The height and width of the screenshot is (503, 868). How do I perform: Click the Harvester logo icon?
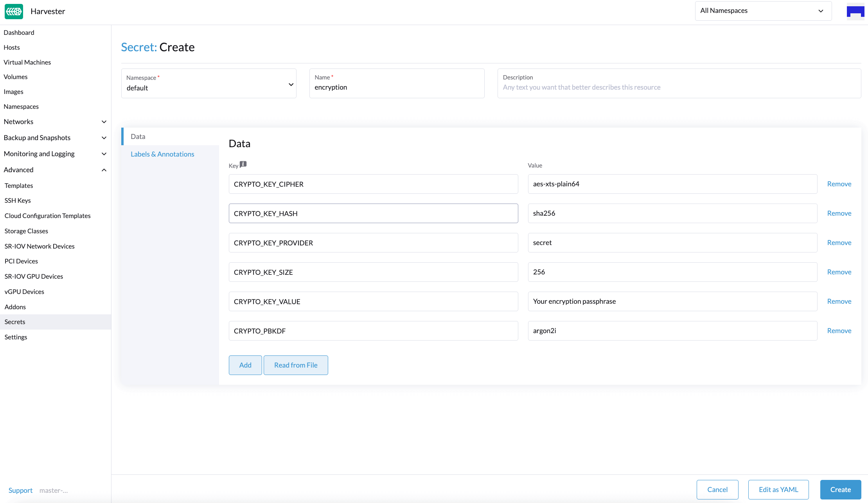tap(14, 11)
